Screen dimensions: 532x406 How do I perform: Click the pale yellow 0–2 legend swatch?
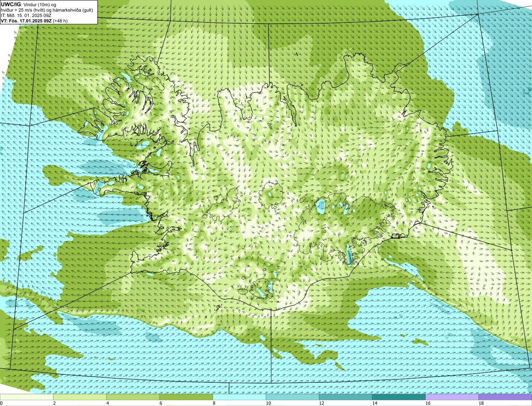27,397
